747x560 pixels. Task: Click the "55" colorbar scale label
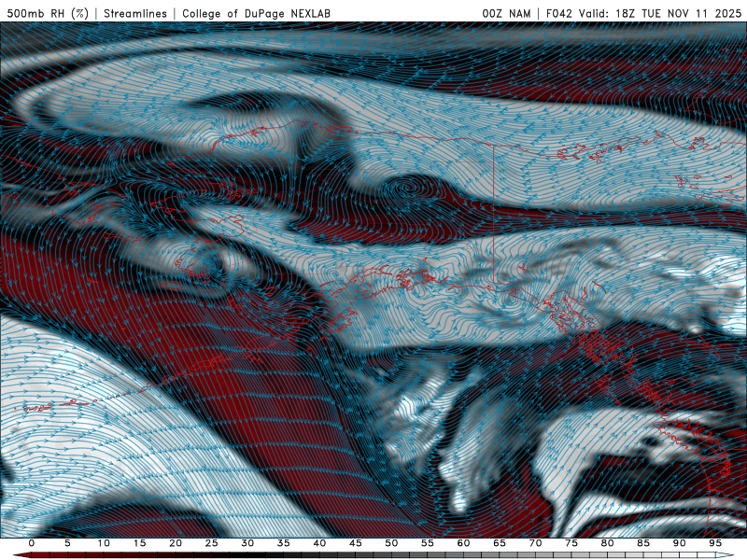click(x=428, y=543)
